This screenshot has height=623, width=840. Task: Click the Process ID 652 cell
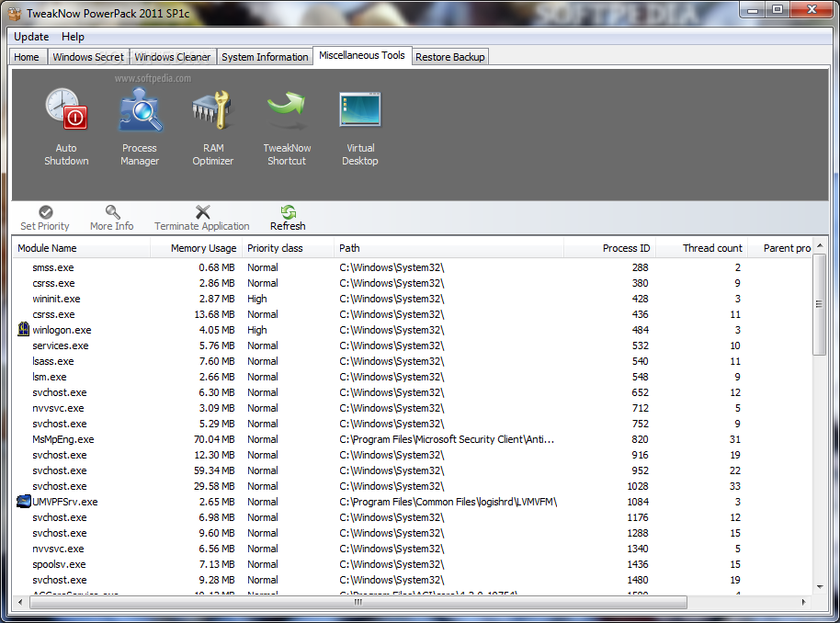pos(641,392)
